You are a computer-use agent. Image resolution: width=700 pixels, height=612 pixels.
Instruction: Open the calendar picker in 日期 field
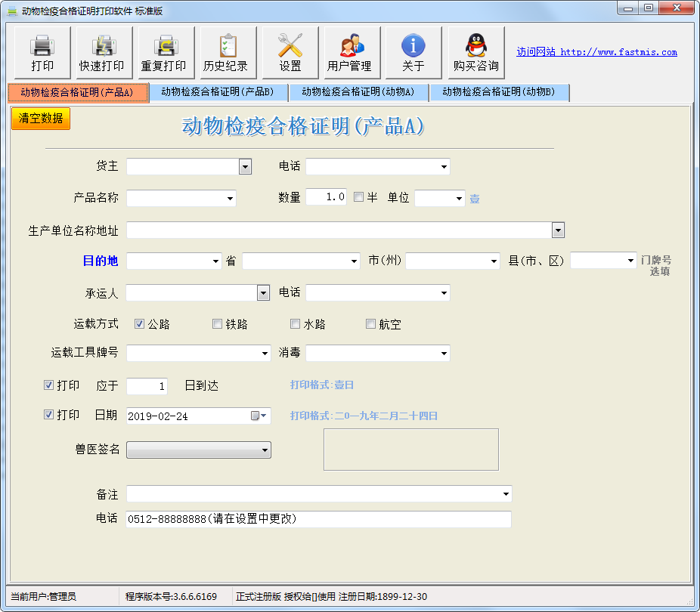click(259, 416)
